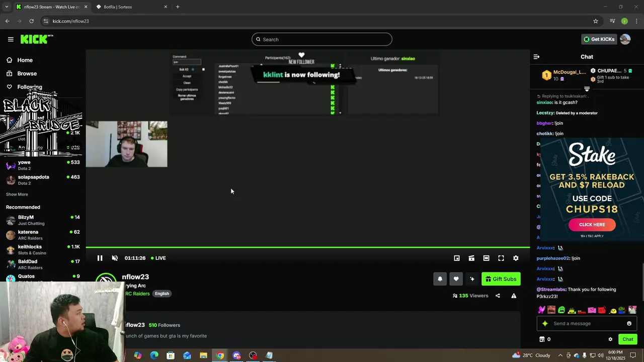Share the stream via share icon
The width and height of the screenshot is (644, 362).
click(x=498, y=296)
